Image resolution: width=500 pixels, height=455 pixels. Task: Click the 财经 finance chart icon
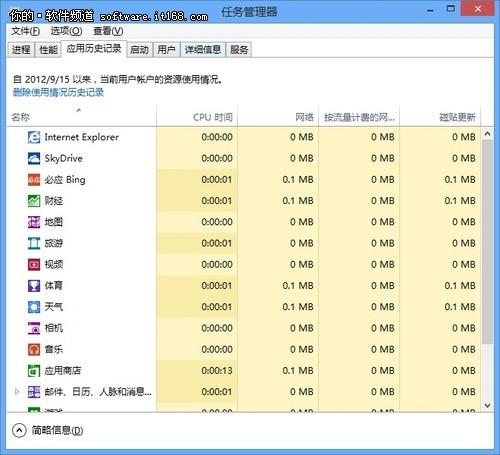click(34, 201)
